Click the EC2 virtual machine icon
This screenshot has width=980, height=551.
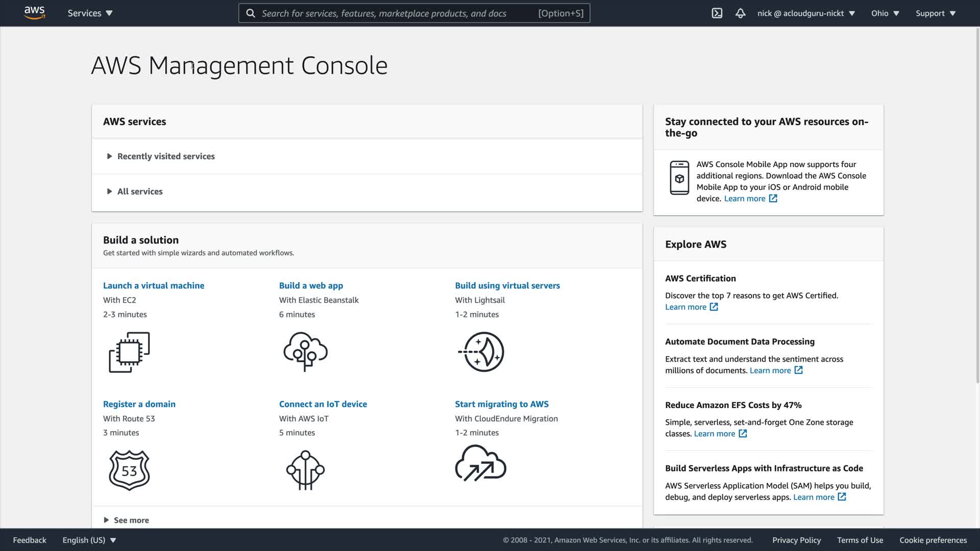pyautogui.click(x=129, y=352)
